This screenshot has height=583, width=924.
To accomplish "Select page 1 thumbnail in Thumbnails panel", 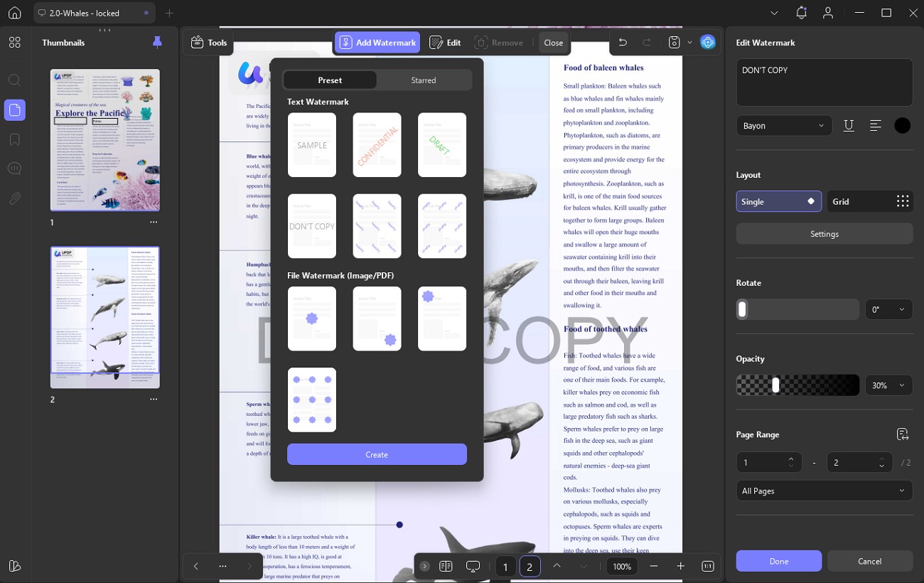I will pos(105,140).
